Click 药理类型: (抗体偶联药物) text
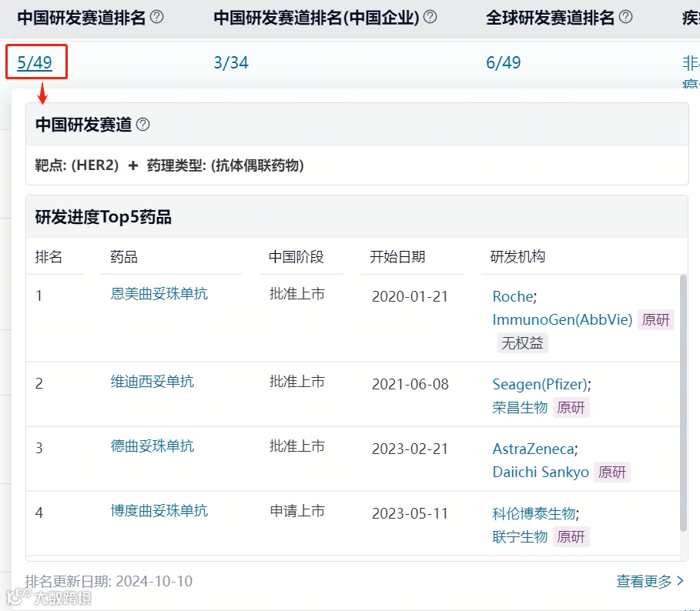Viewport: 700px width, 611px height. pos(226,165)
